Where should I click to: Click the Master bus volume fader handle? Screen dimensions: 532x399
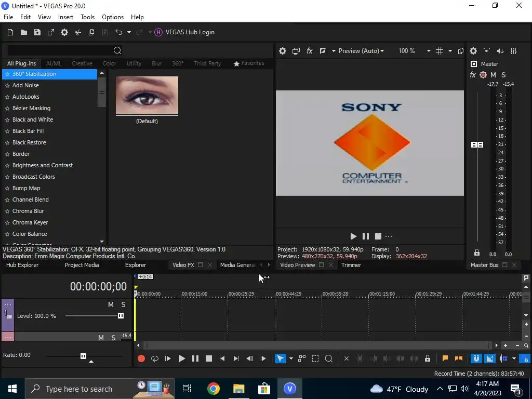(477, 145)
